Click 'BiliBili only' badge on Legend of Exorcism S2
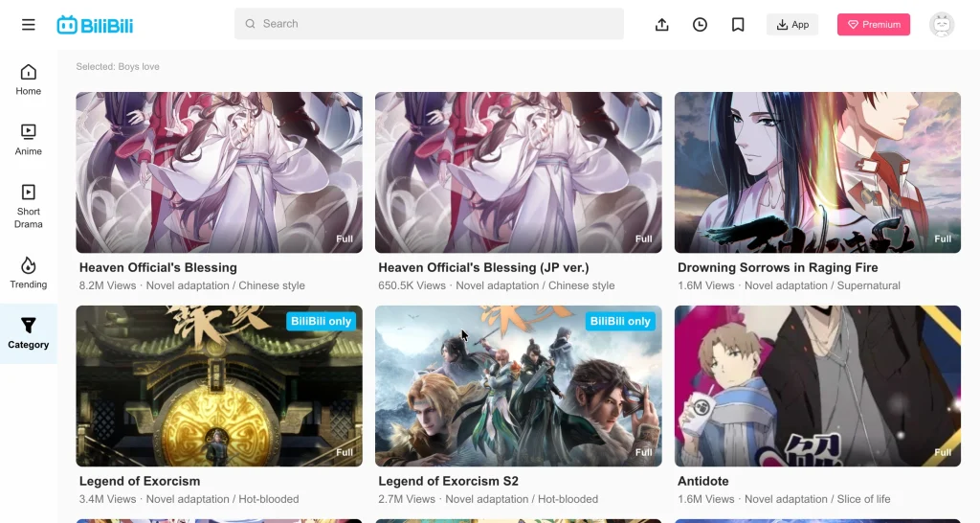980x523 pixels. click(x=620, y=321)
